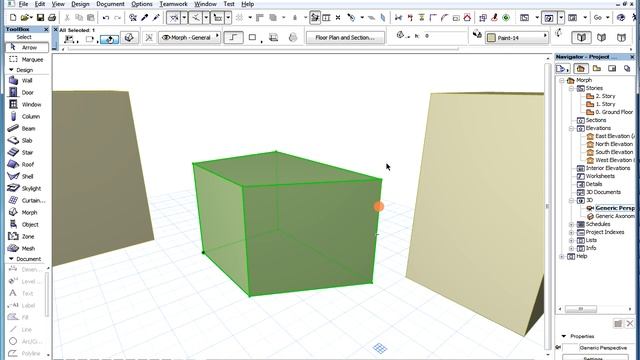
Task: Choose the Marquee tool
Action: [x=27, y=59]
